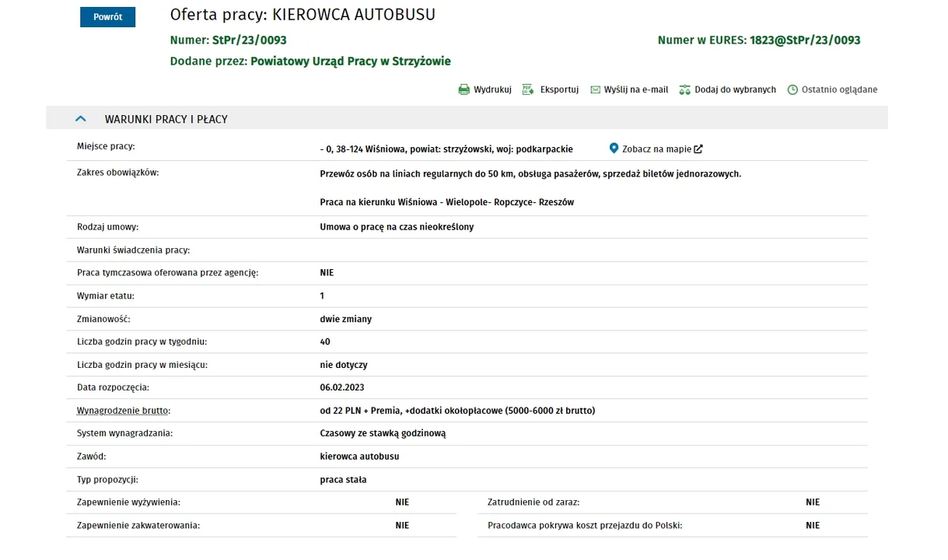Click the map pin icon
The width and height of the screenshot is (948, 560).
(614, 148)
